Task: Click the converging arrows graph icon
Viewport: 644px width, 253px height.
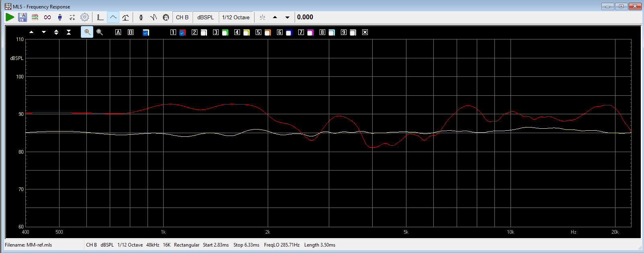Action: click(69, 32)
